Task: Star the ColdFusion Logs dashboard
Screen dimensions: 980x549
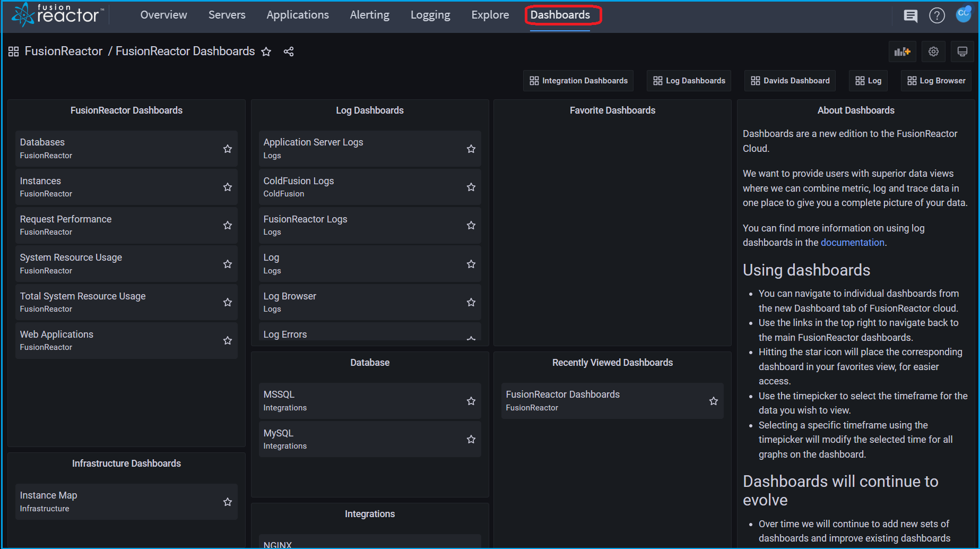Action: coord(471,187)
